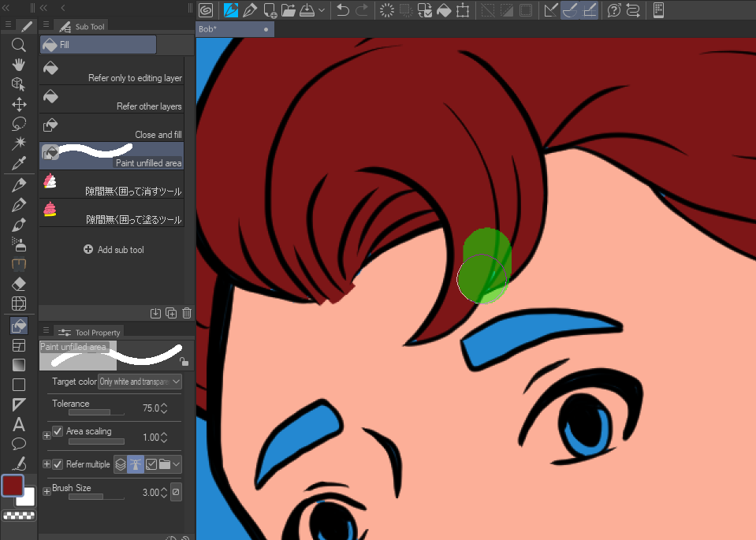Select the Eyedropper tool
The width and height of the screenshot is (756, 540).
click(18, 163)
